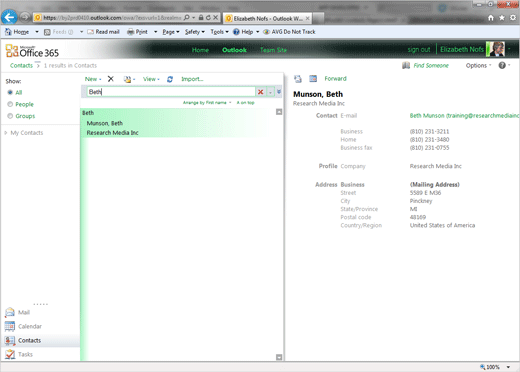
Task: Open browser tools gear icon
Action: click(513, 18)
